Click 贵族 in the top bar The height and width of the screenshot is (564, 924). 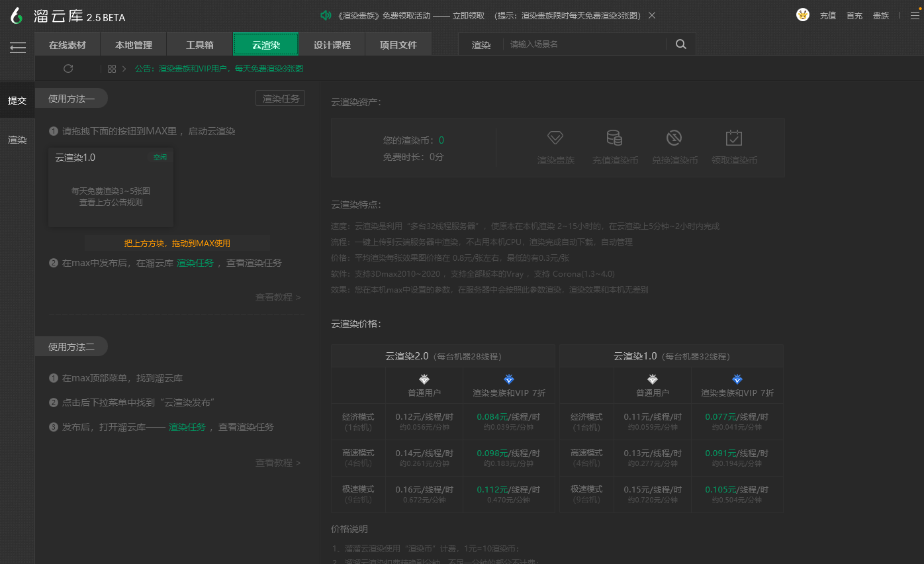pyautogui.click(x=881, y=15)
